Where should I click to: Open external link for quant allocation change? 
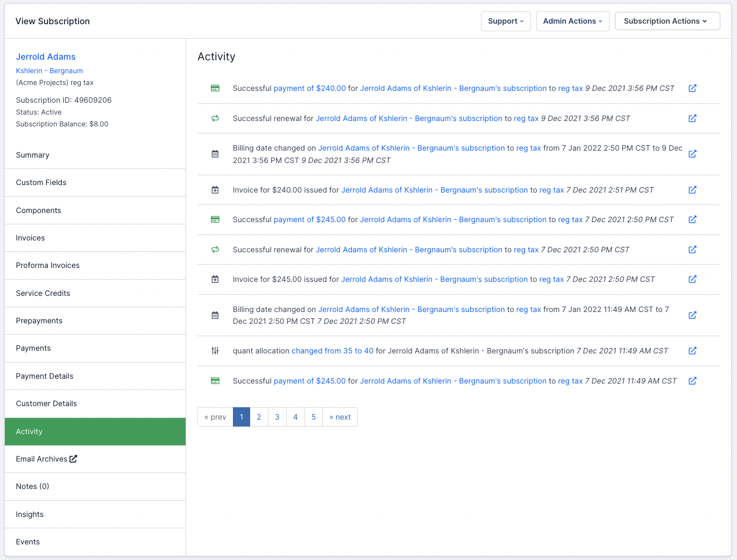tap(692, 351)
